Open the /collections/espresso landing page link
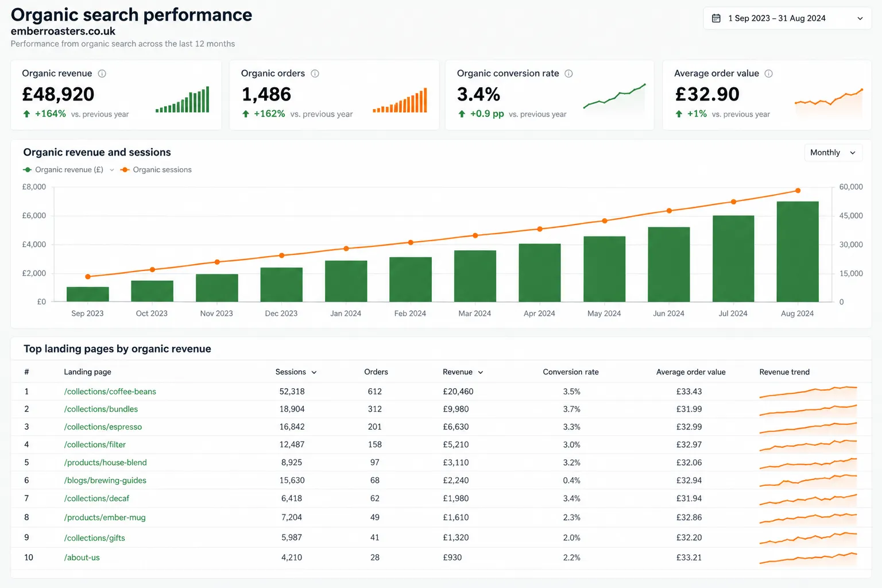Screen dimensions: 882x588 (103, 427)
